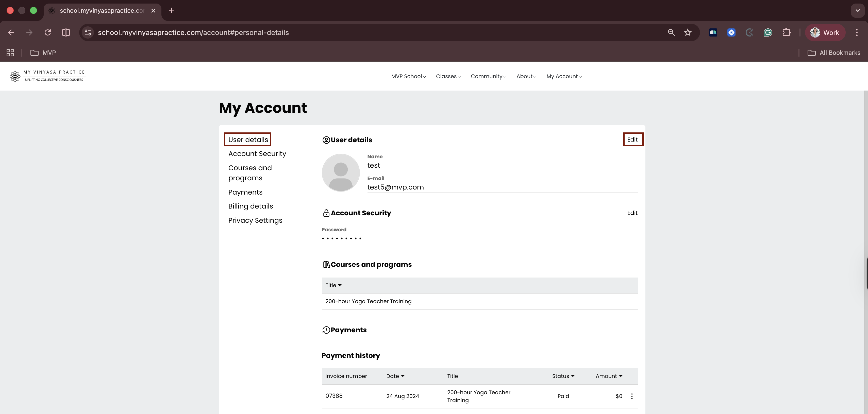Click the $0 amount cell
868x414 pixels.
coord(619,396)
